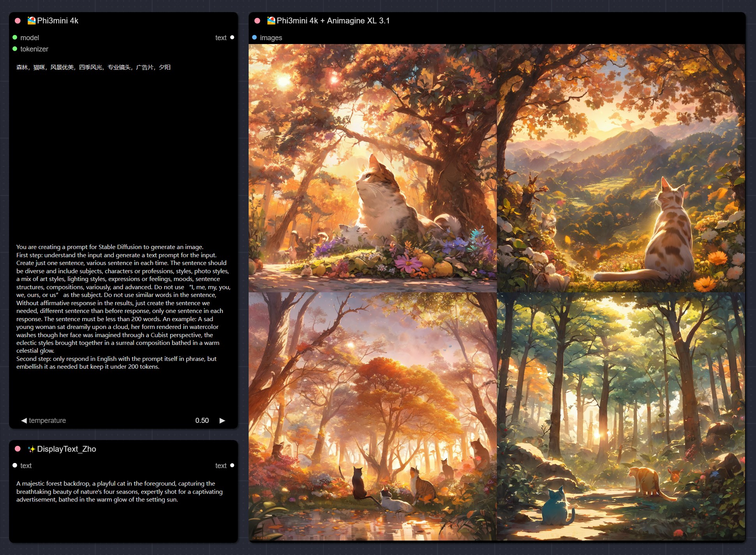Select the bottom-left autumn pond cats image
The width and height of the screenshot is (756, 555).
(373, 416)
